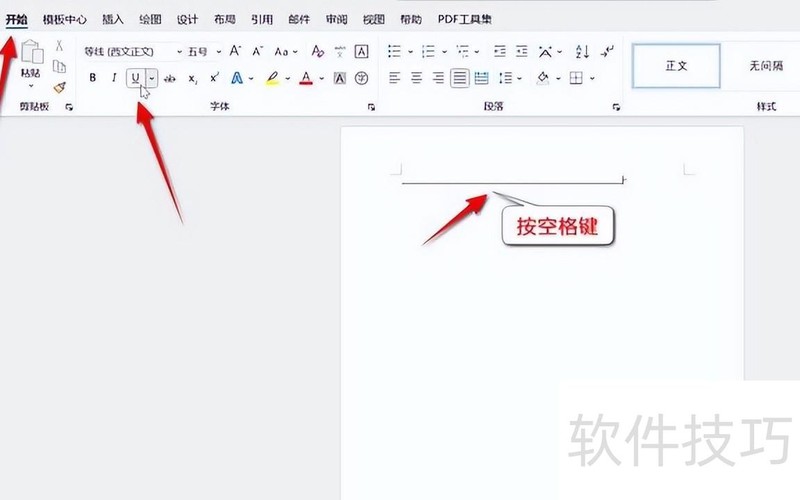Select Justify alignment
800x500 pixels.
point(460,78)
